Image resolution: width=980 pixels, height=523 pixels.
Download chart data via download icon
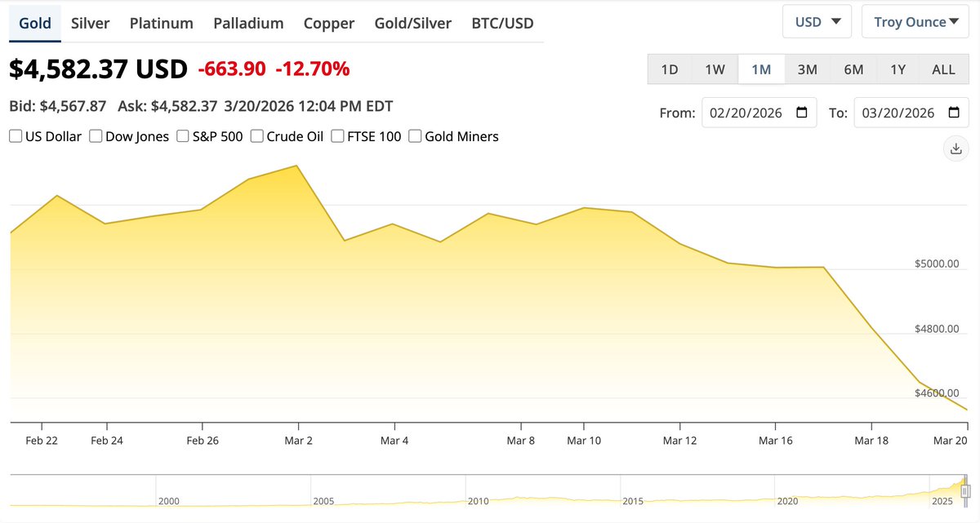(955, 148)
